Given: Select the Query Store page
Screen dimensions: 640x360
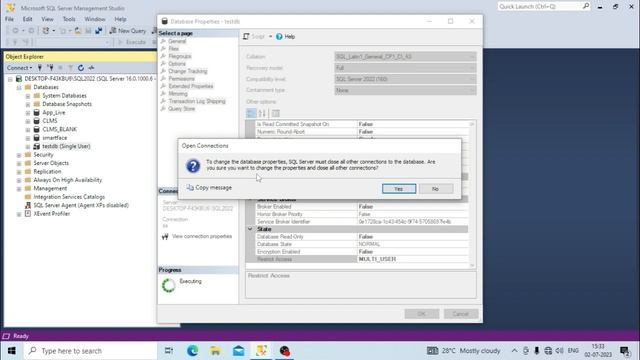Looking at the screenshot, I should tap(182, 109).
